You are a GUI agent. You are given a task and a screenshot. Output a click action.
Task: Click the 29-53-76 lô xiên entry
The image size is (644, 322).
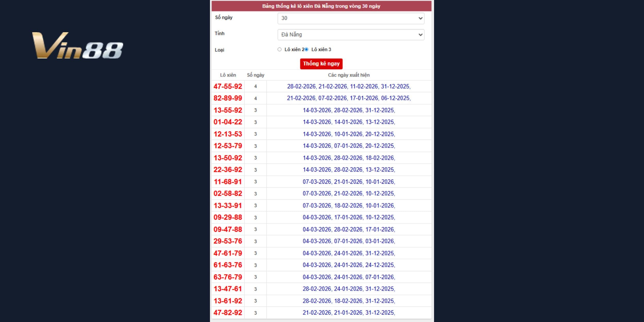click(x=228, y=241)
